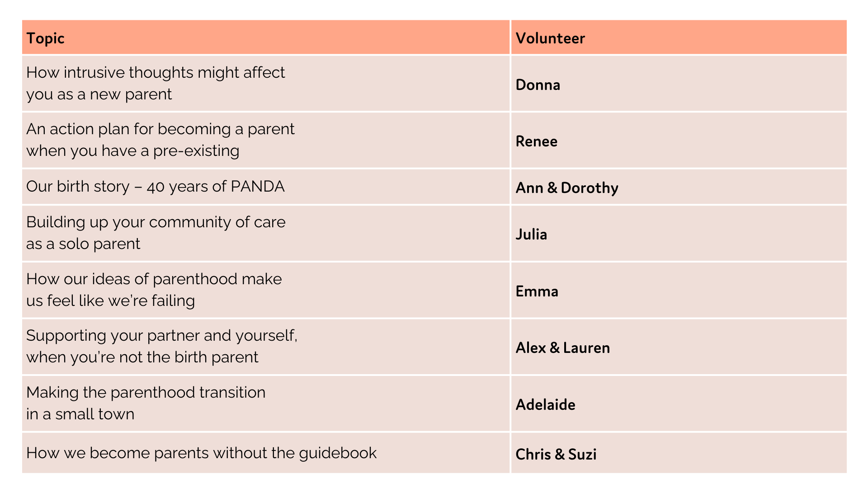Click the solo parent community topic

click(x=266, y=233)
